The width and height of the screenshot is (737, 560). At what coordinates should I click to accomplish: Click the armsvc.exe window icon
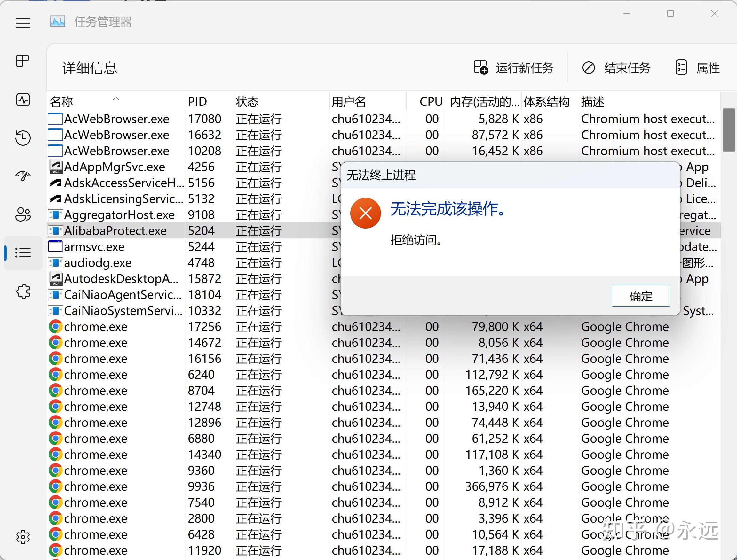(x=55, y=247)
